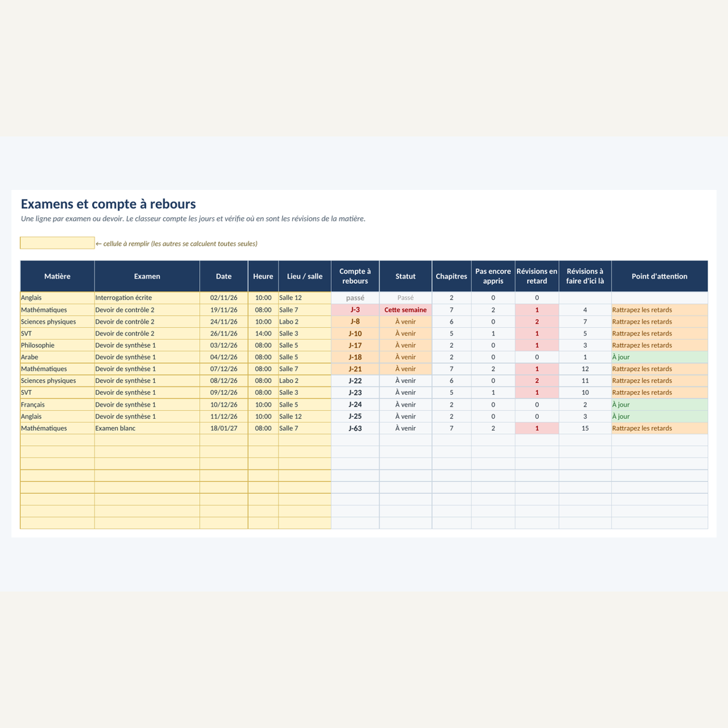Click the 'Mathématiques' cell dated 19/11/26

[x=58, y=310]
